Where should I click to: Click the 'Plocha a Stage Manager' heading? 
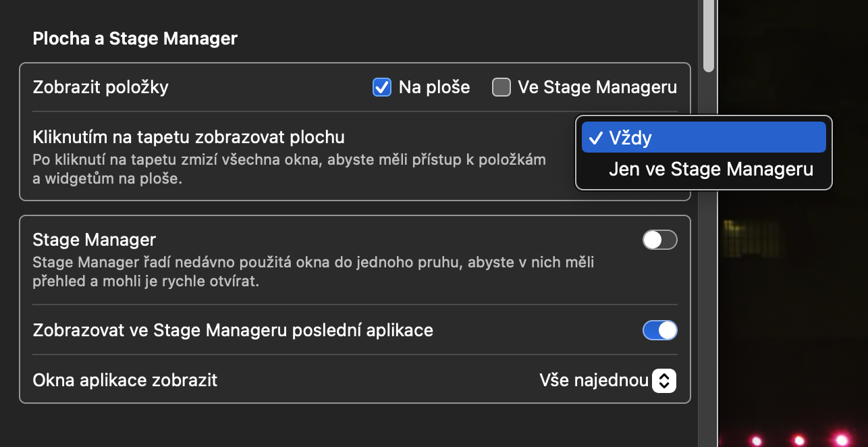click(135, 38)
